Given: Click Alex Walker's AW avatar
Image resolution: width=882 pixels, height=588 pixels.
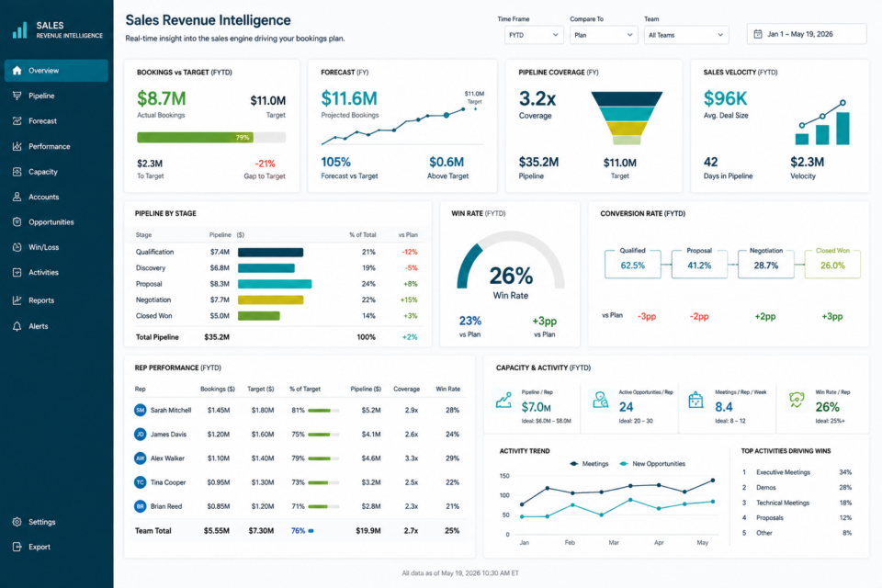Looking at the screenshot, I should 140,458.
